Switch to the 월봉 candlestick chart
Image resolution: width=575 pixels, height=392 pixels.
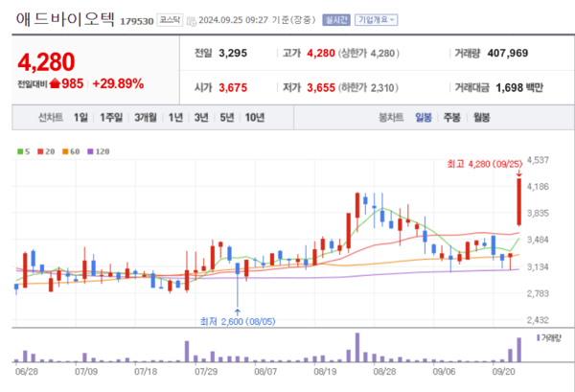(481, 117)
